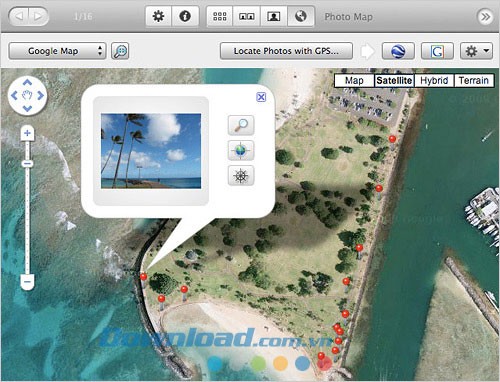
Task: Click the topmost red pin near parking lot
Action: click(x=393, y=139)
